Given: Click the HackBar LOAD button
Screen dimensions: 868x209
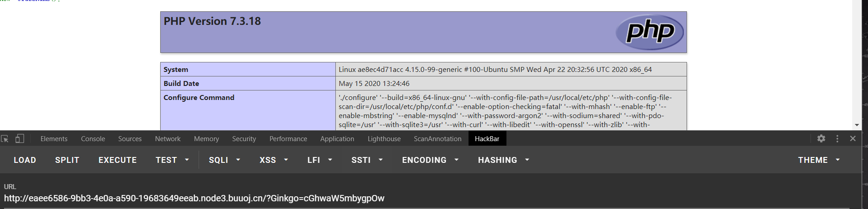Looking at the screenshot, I should pos(25,160).
